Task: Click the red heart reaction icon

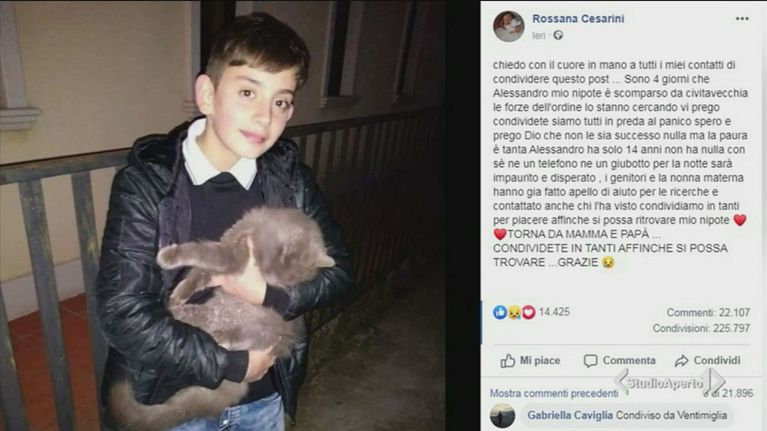Action: pos(528,312)
